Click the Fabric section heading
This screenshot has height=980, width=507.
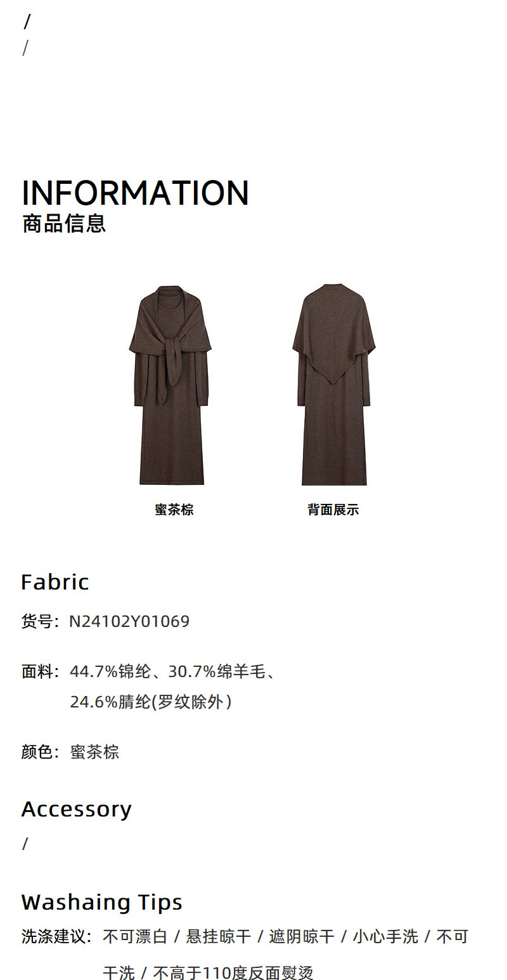(x=55, y=582)
